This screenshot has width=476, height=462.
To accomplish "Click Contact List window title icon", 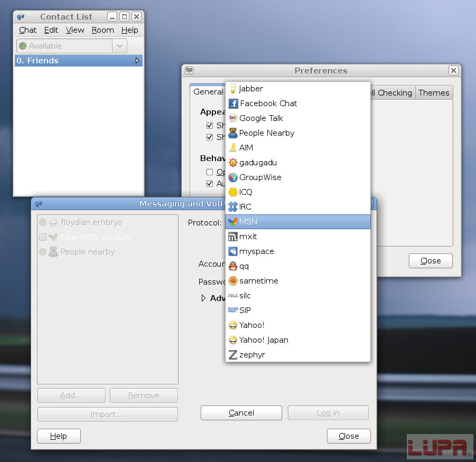I will point(21,17).
